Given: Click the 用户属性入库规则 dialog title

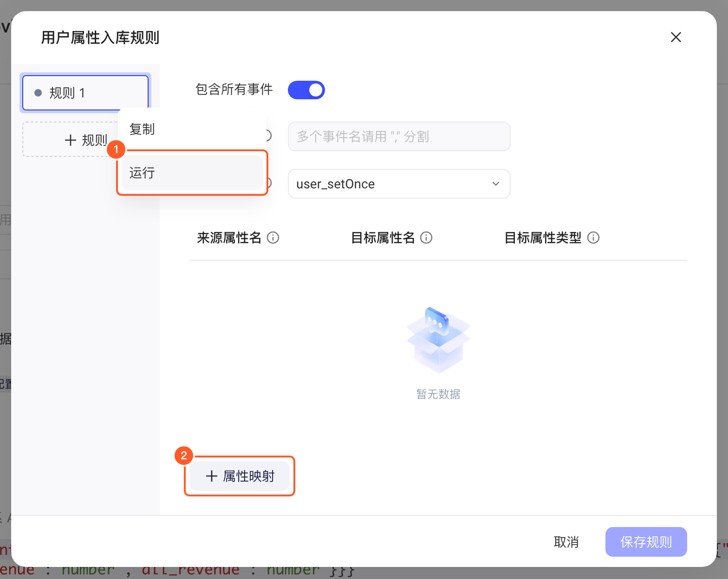Looking at the screenshot, I should [100, 38].
